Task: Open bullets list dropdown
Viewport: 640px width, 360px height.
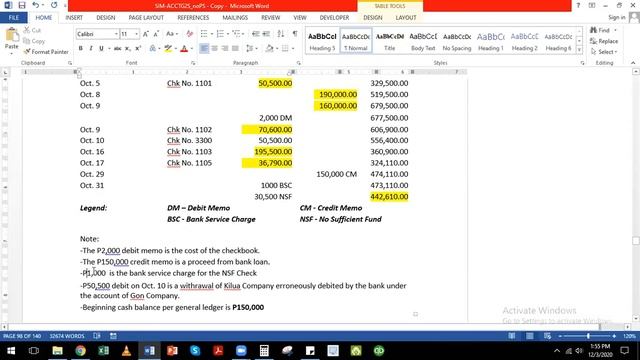Action: pyautogui.click(x=212, y=34)
